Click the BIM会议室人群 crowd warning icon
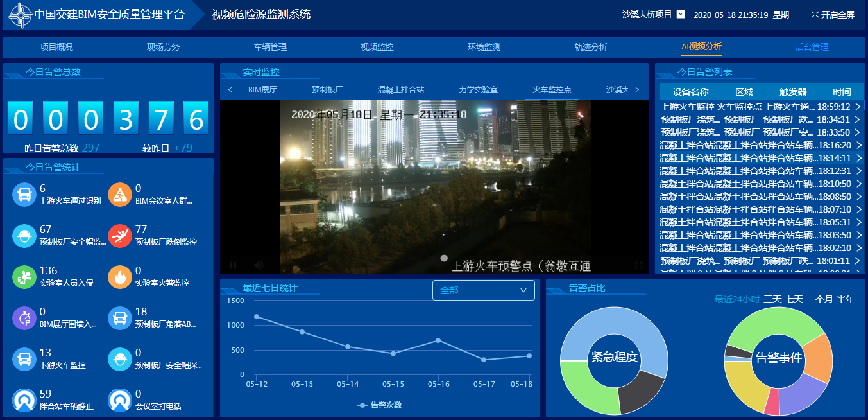868x420 pixels. pos(120,195)
